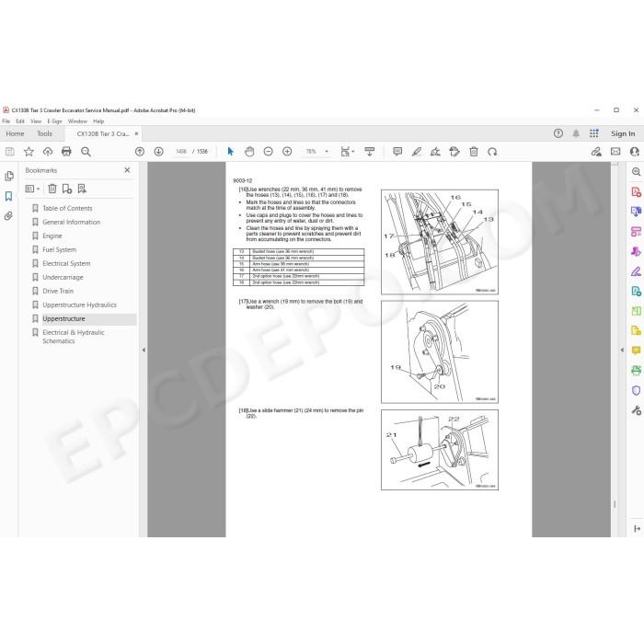Screen dimensions: 644x644
Task: Rotate page with the rotate icon
Action: click(492, 152)
